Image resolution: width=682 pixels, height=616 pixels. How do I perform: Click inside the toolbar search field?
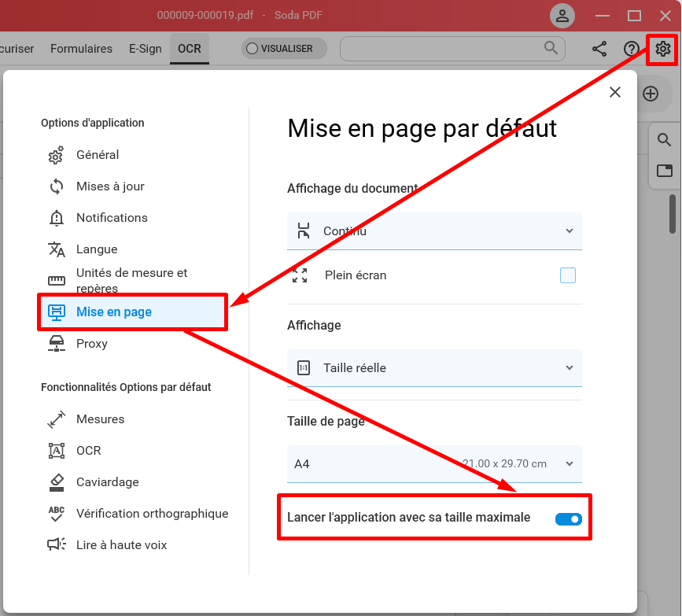pos(452,48)
